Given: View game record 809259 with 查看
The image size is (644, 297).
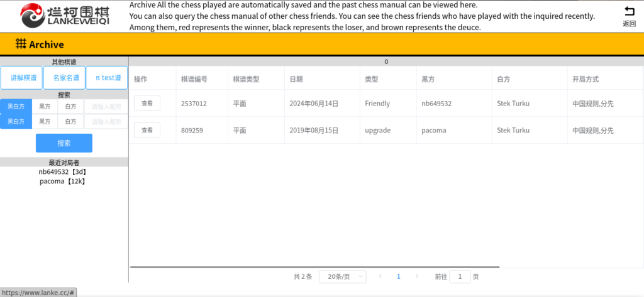Looking at the screenshot, I should coord(147,130).
